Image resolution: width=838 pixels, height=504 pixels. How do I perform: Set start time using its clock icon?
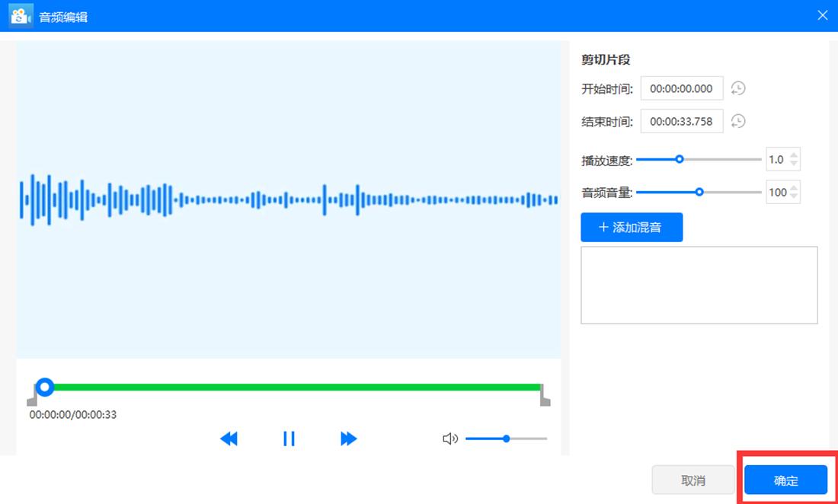click(x=737, y=88)
